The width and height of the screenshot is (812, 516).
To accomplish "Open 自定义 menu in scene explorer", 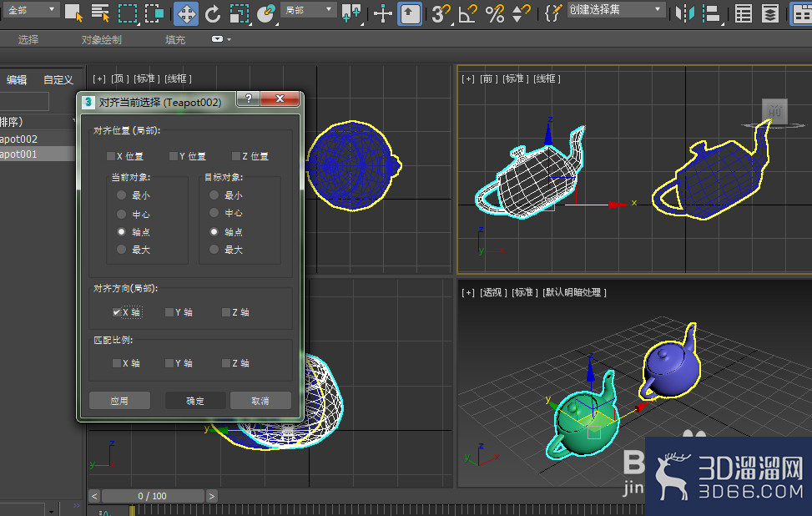I will click(58, 80).
